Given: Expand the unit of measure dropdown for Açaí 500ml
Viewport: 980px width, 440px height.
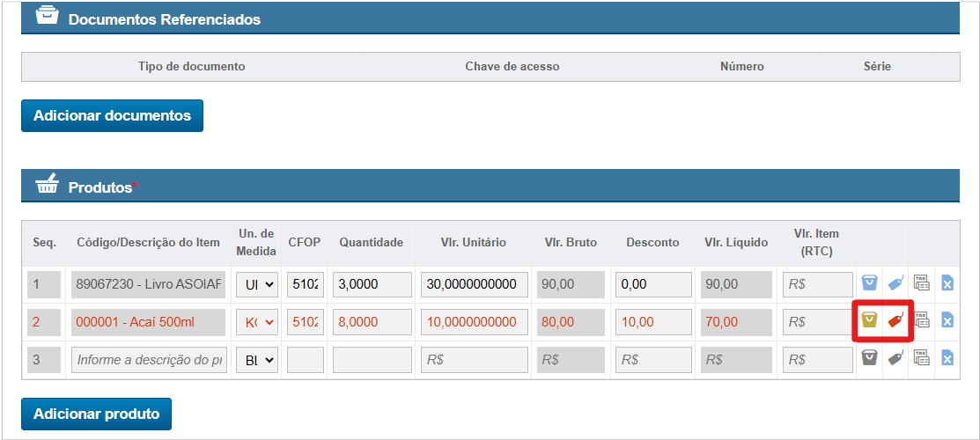Looking at the screenshot, I should (256, 322).
